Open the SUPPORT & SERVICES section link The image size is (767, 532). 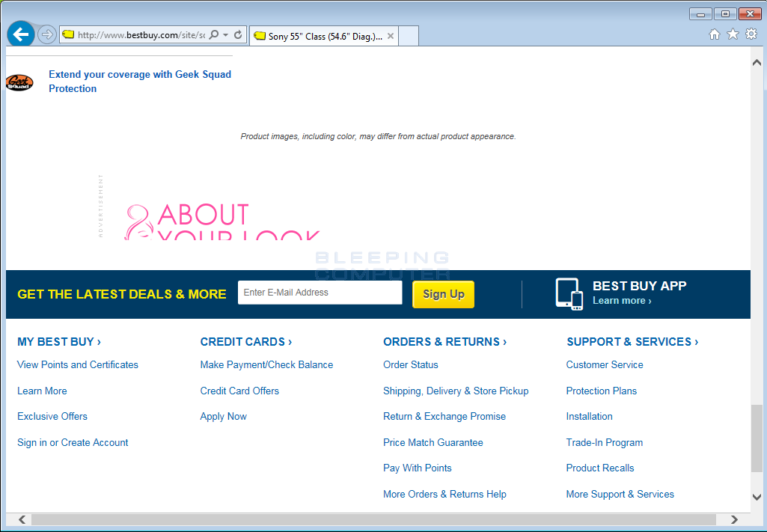coord(632,342)
